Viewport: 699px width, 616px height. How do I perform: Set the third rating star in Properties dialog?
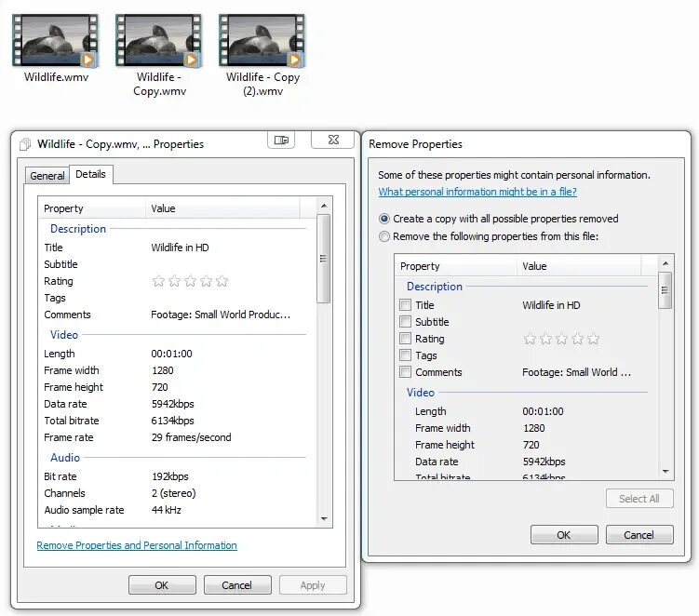(x=191, y=281)
